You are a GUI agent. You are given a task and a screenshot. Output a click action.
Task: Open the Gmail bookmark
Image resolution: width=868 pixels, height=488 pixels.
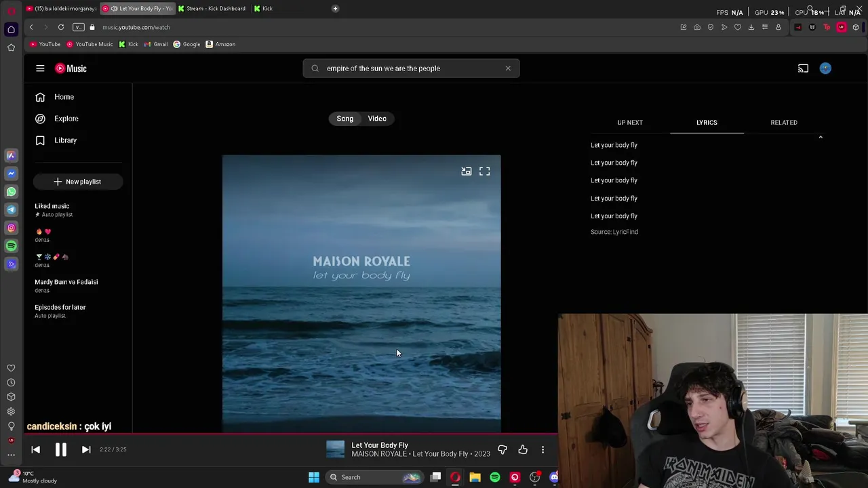coord(156,44)
